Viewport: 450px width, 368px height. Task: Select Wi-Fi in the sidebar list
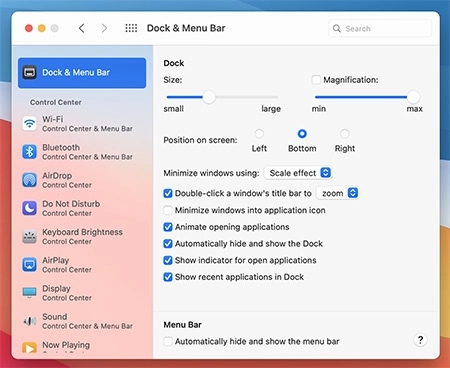(x=82, y=124)
